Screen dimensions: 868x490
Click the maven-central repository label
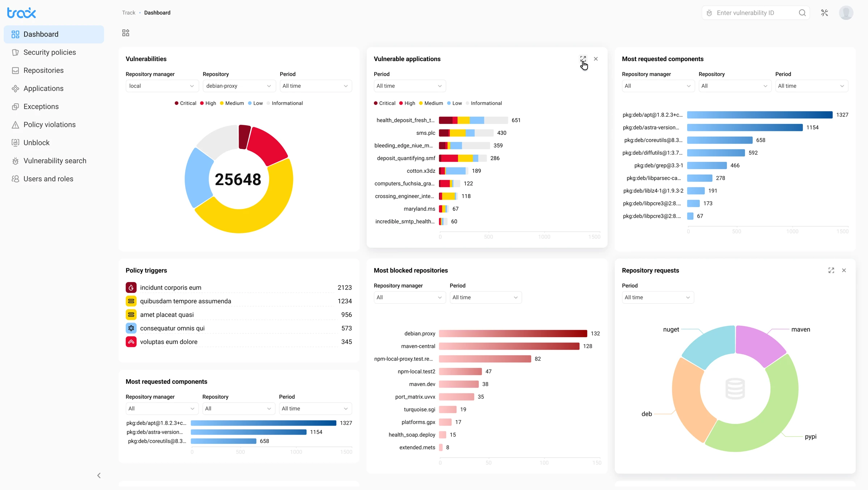pos(418,346)
